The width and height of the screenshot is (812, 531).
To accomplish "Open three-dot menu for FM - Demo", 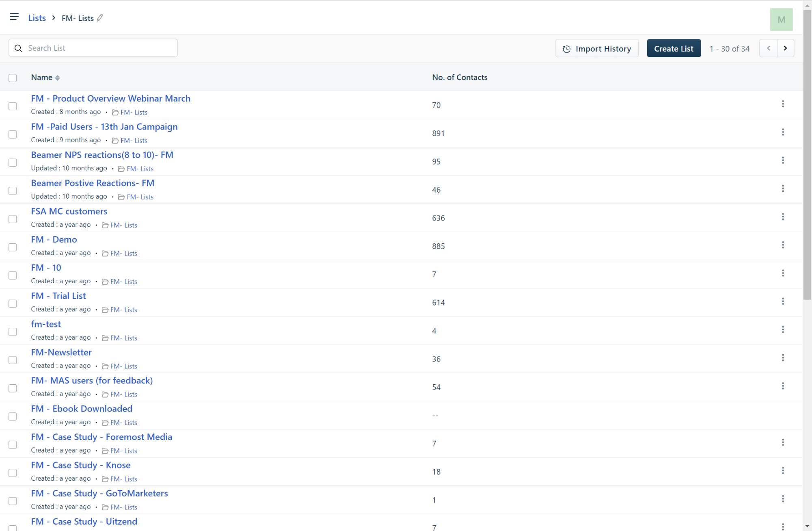I will coord(783,245).
